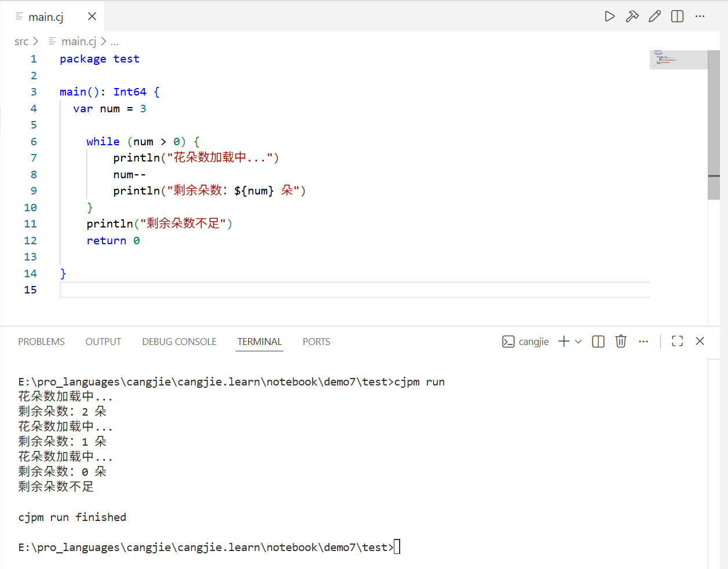Image resolution: width=728 pixels, height=569 pixels.
Task: Click the editor vertical scrollbar thumb
Action: pos(714,124)
